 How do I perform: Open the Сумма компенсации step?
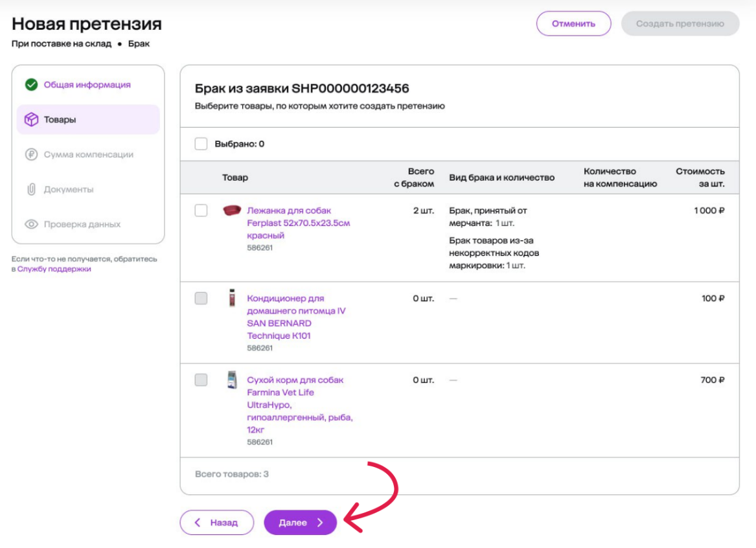[x=88, y=154]
